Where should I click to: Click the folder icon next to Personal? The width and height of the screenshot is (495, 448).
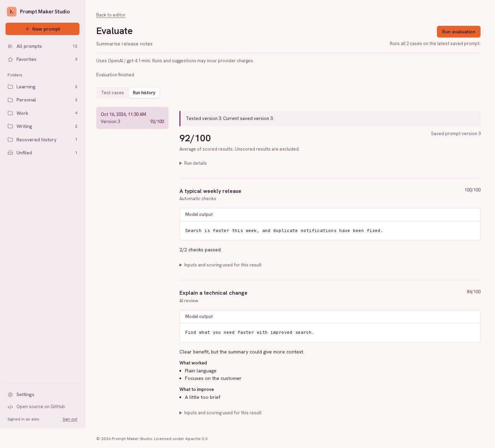coord(10,100)
